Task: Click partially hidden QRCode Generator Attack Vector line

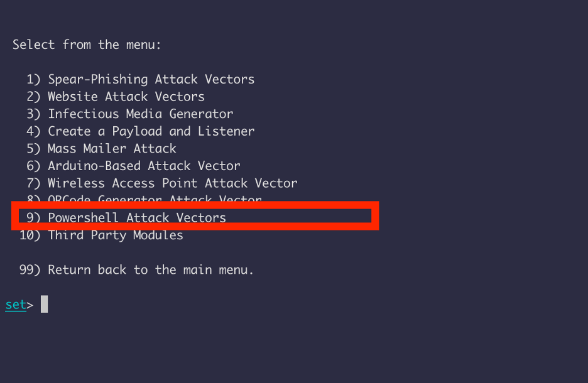Action: tap(144, 198)
